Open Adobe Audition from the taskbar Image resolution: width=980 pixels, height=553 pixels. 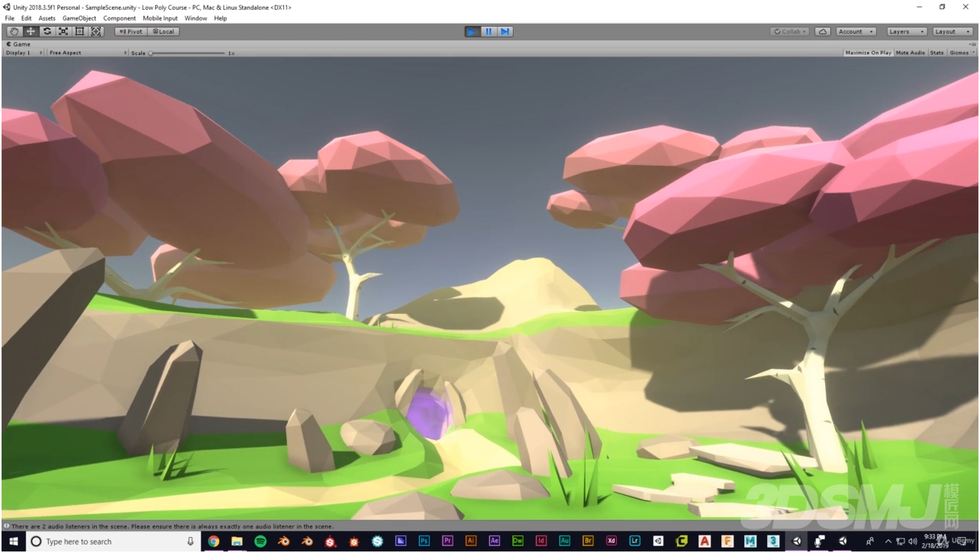(565, 541)
